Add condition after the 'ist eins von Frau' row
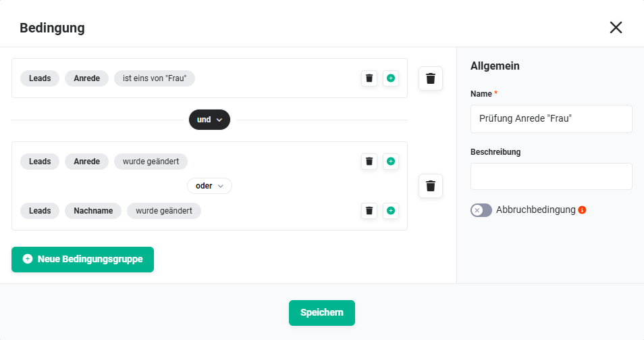 coord(391,78)
